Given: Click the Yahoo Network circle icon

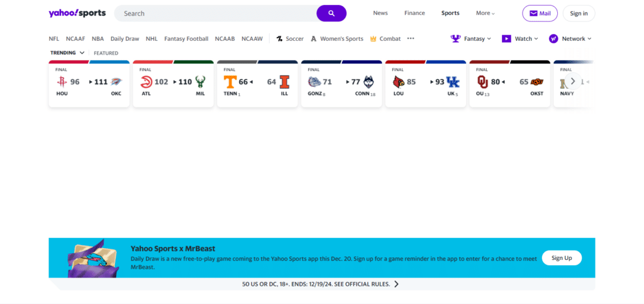Looking at the screenshot, I should coord(553,38).
